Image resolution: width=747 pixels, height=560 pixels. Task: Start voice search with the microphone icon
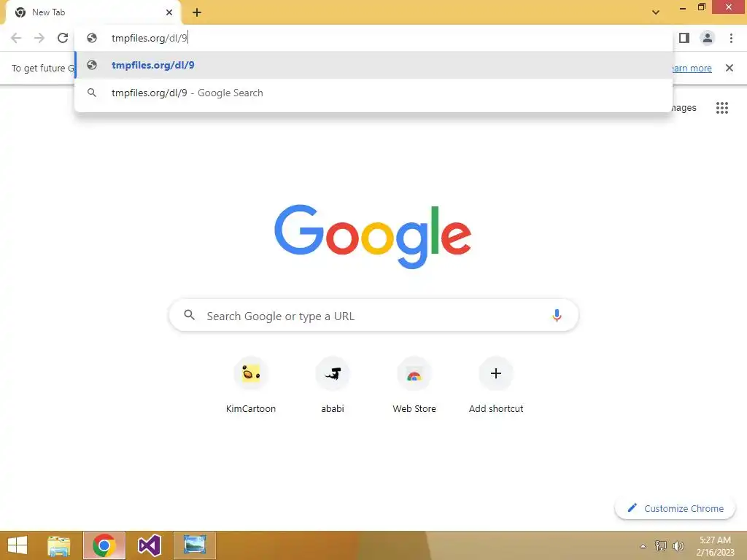557,315
